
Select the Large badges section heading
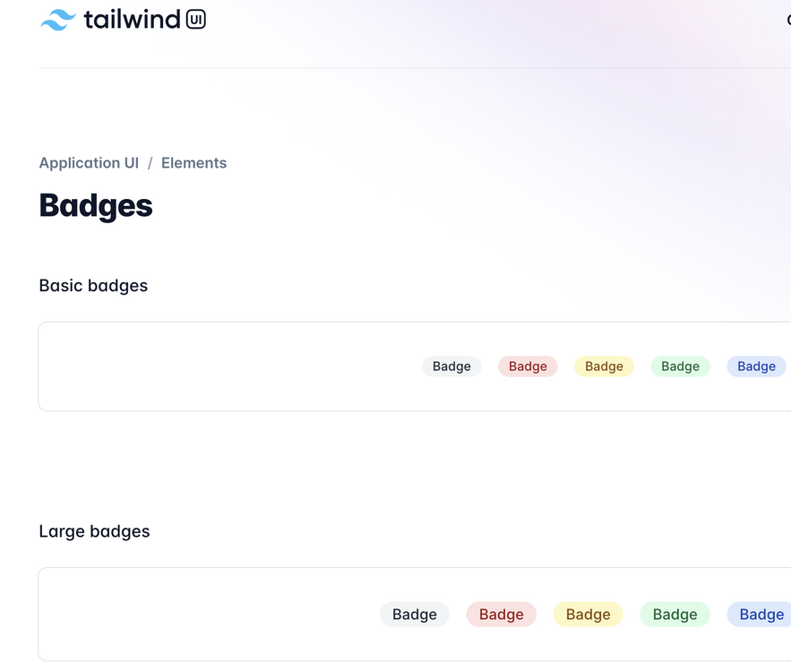(94, 531)
